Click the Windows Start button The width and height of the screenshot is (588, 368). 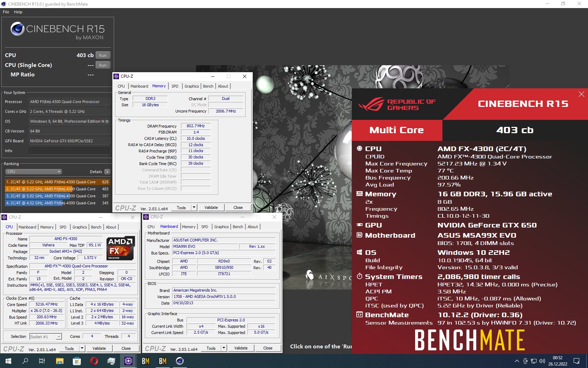click(8, 361)
